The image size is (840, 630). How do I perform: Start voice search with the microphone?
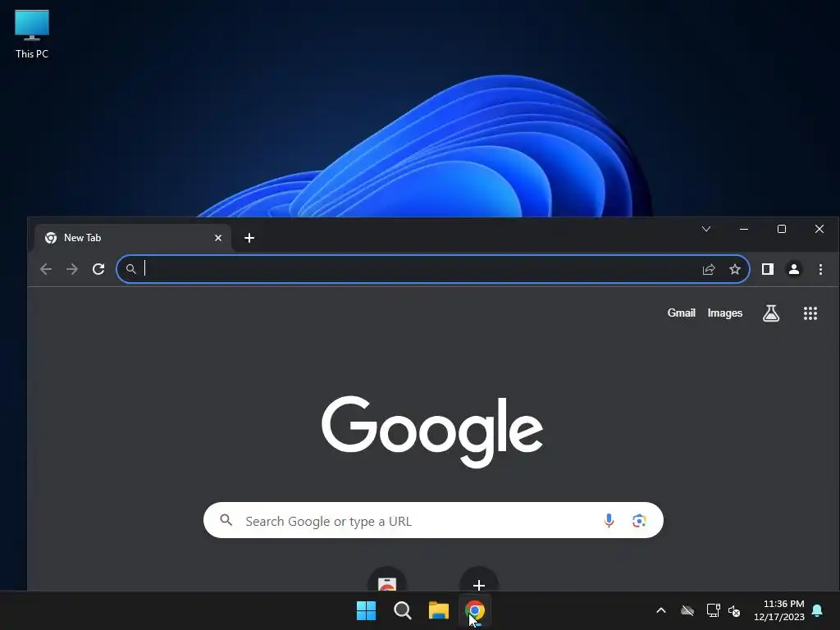[609, 520]
